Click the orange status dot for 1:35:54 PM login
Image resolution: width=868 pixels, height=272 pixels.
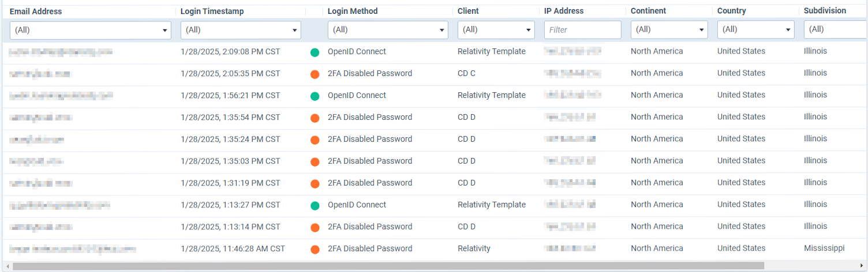click(315, 118)
